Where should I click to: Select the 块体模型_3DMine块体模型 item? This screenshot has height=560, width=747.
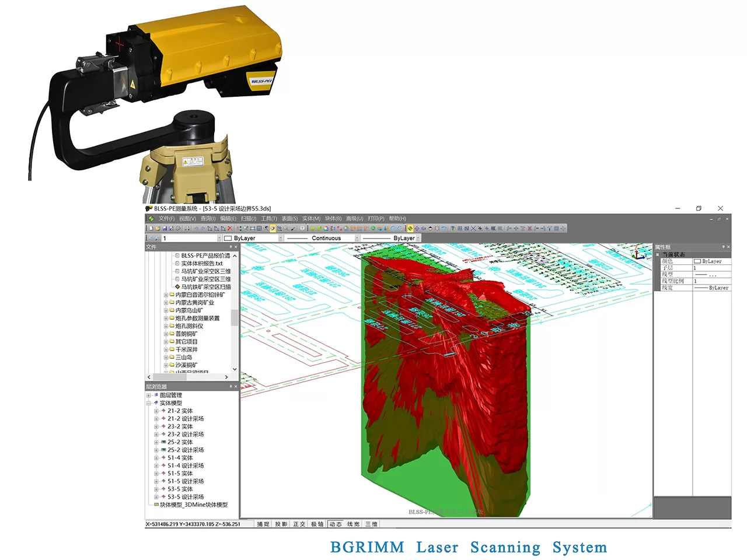(194, 505)
